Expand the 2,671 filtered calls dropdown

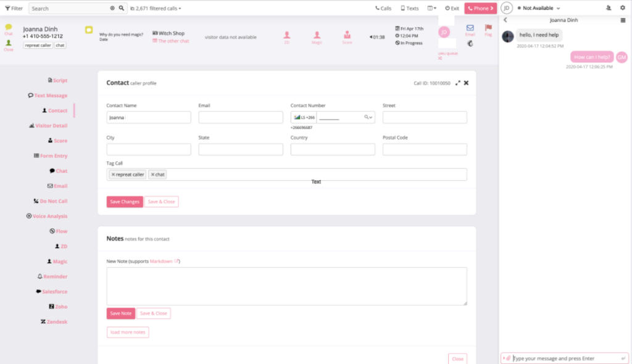[x=156, y=9]
